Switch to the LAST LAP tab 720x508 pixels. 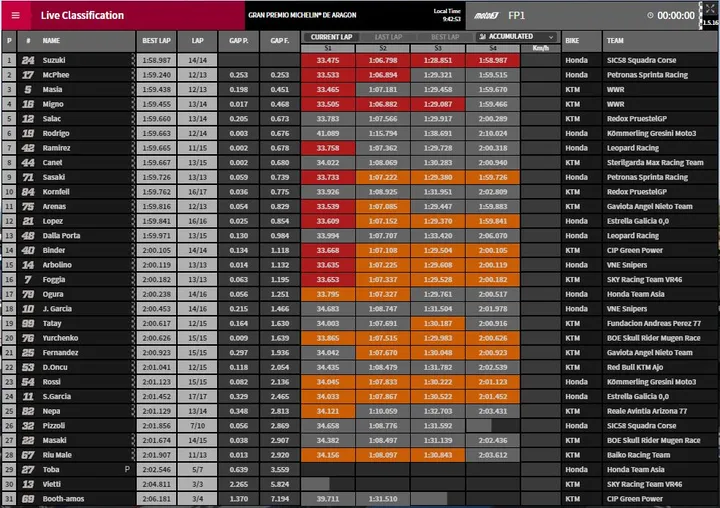(x=388, y=37)
